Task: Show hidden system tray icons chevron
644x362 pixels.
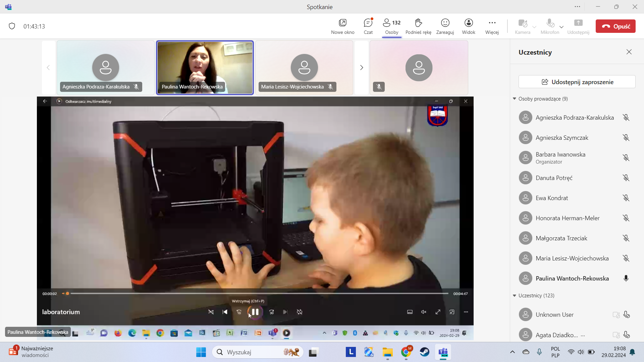Action: tap(512, 352)
